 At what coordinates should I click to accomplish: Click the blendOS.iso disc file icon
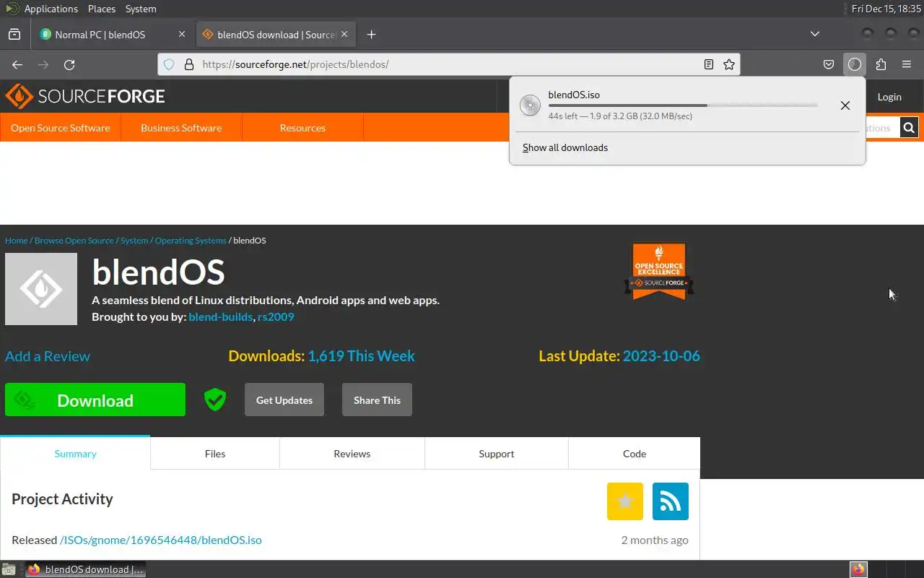[x=530, y=105]
